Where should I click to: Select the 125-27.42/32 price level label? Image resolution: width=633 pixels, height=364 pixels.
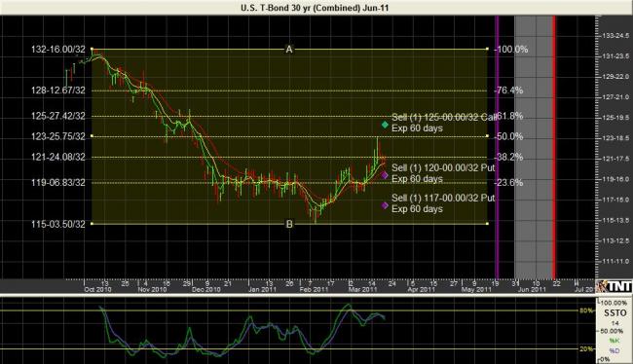click(58, 116)
